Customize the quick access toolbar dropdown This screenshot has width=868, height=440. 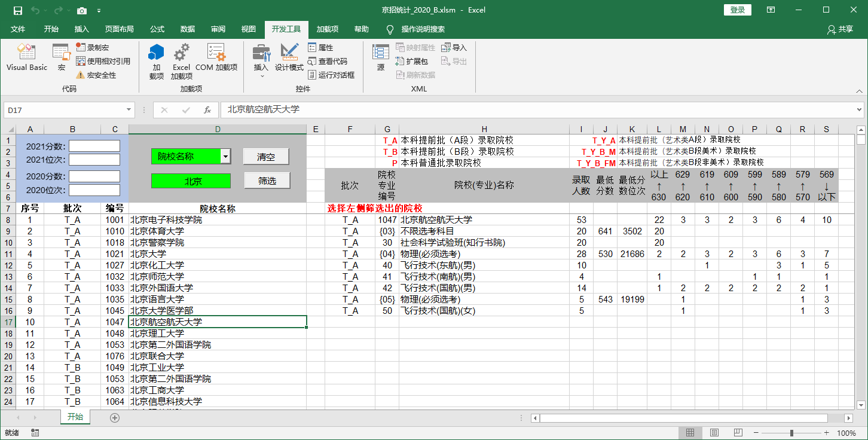99,10
